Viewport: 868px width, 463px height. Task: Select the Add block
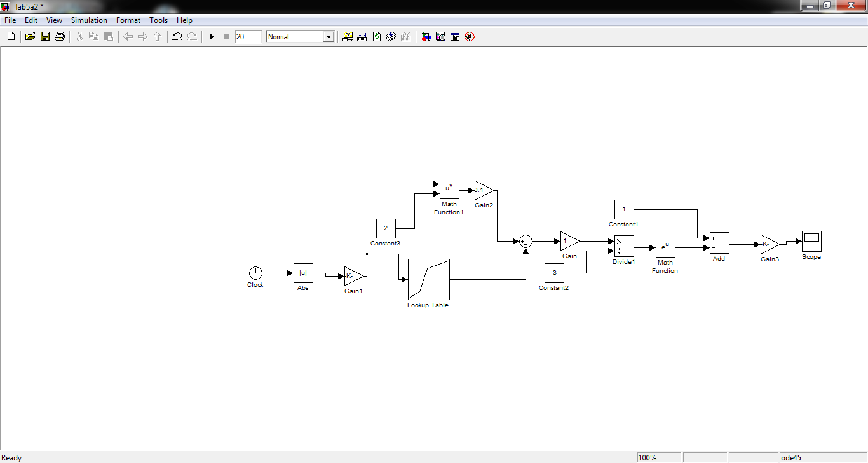point(719,243)
